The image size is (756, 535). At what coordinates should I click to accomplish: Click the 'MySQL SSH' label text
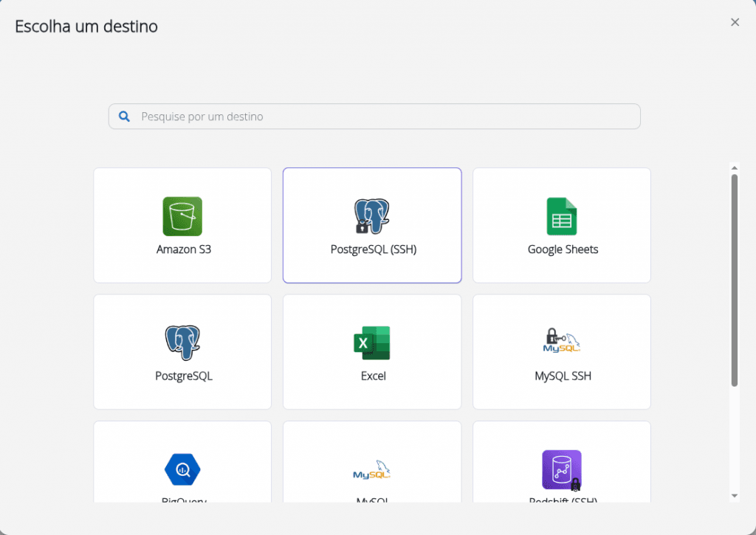563,376
